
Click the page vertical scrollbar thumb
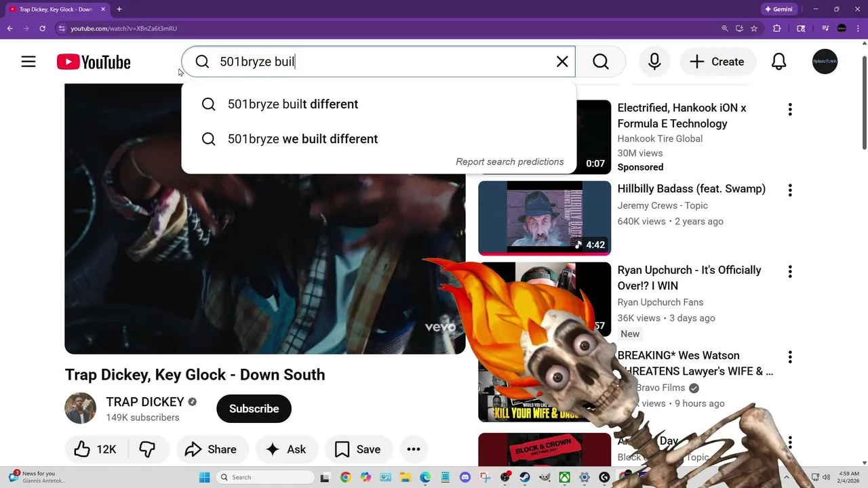coord(864,102)
